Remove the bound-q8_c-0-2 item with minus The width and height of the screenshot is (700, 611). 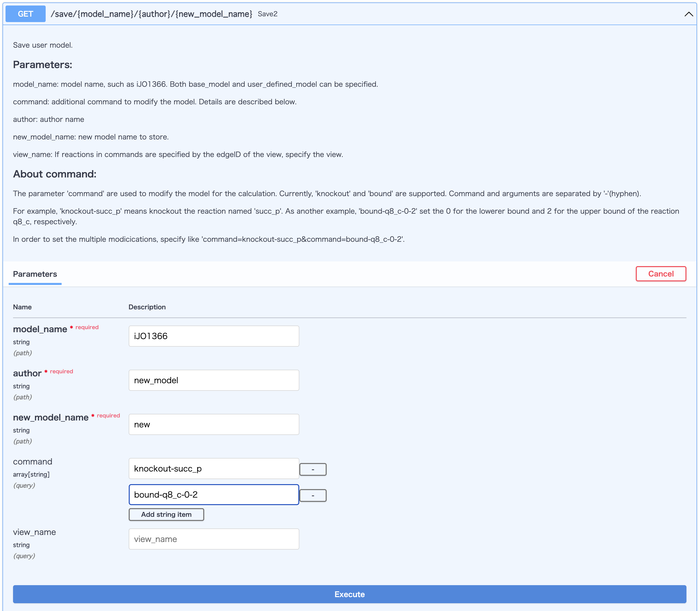pyautogui.click(x=312, y=495)
